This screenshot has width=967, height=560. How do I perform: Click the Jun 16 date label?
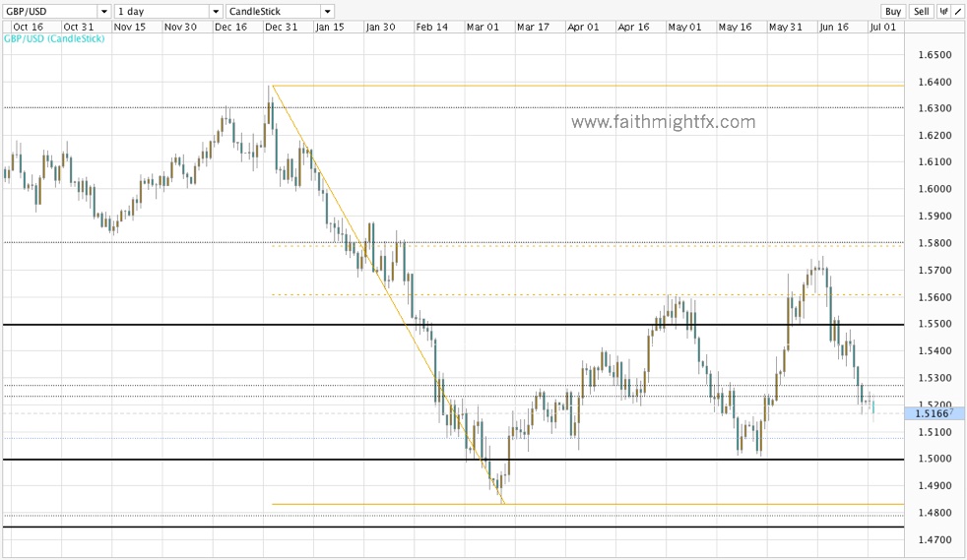pos(834,28)
